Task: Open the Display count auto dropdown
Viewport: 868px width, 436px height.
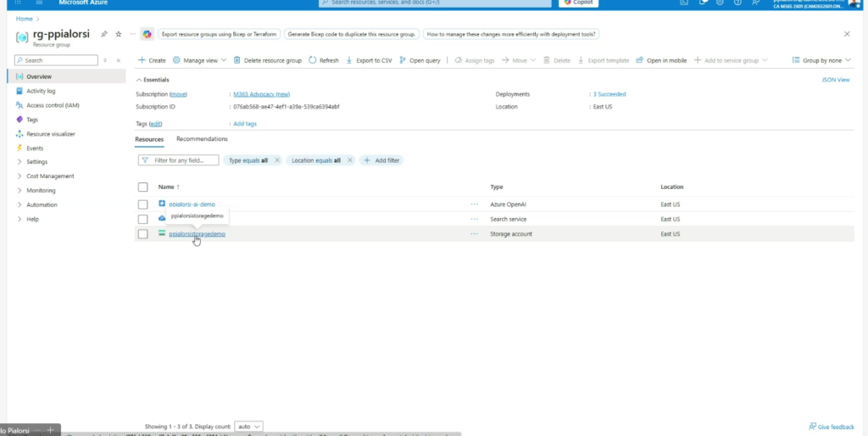Action: tap(249, 426)
